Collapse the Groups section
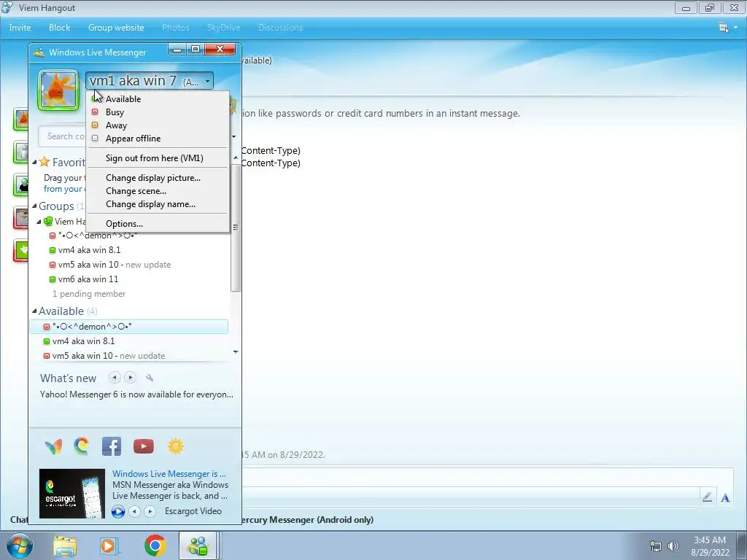Viewport: 747px width, 560px height. point(34,206)
